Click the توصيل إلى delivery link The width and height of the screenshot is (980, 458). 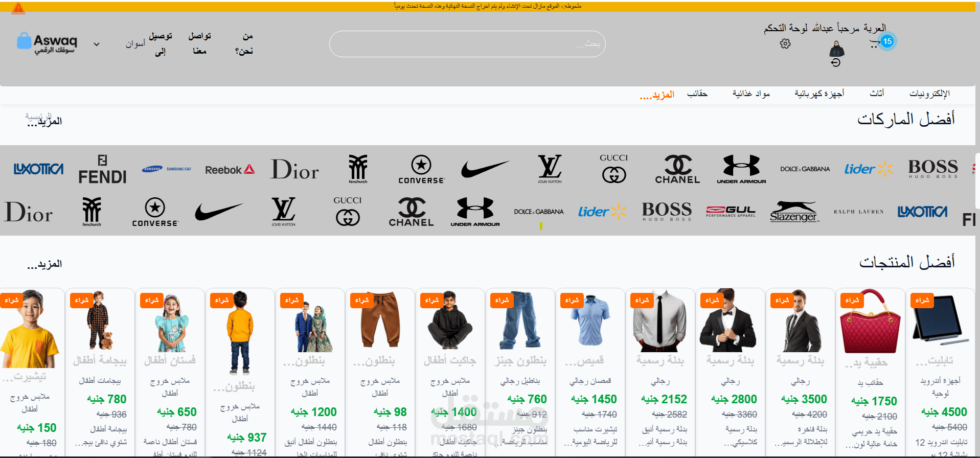tap(161, 43)
